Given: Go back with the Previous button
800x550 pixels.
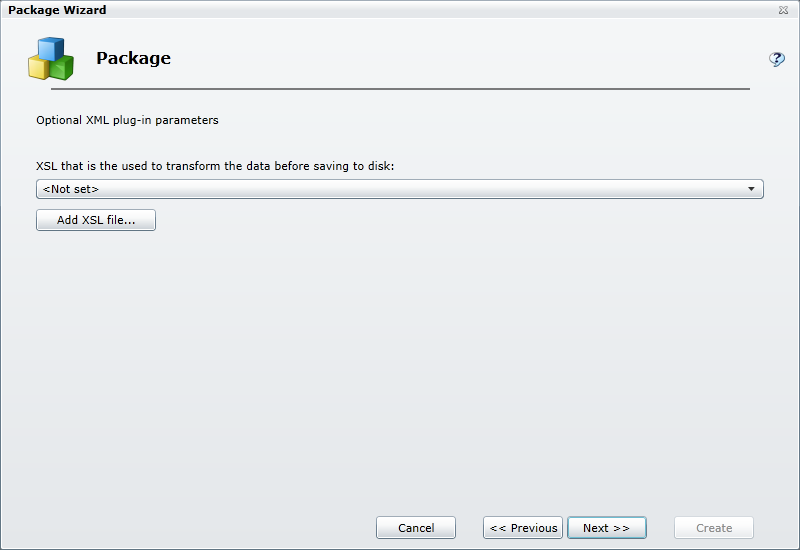Looking at the screenshot, I should pyautogui.click(x=523, y=528).
